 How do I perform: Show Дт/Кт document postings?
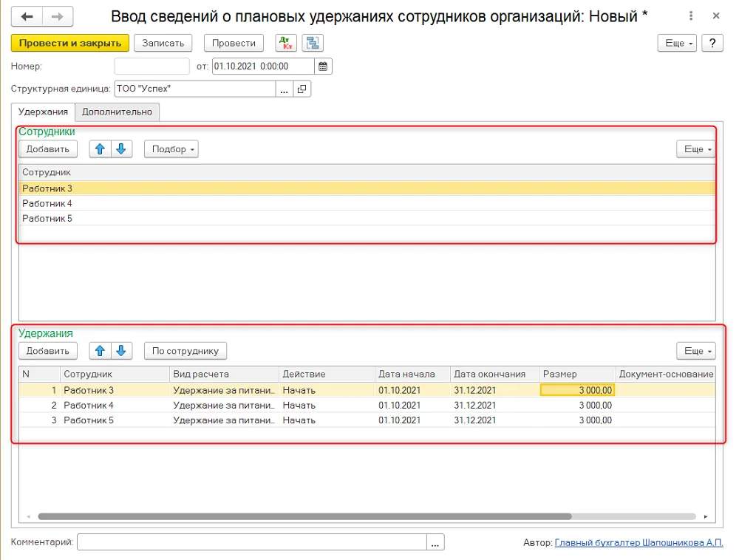pyautogui.click(x=286, y=43)
